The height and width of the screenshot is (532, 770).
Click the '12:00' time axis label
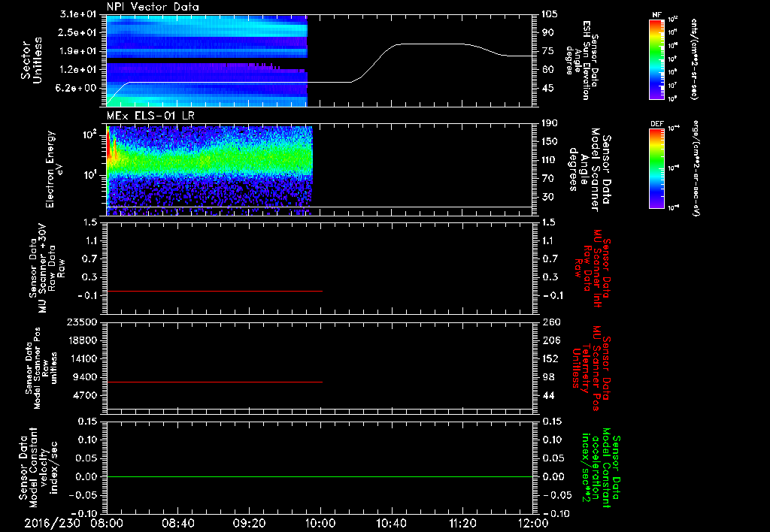coord(533,523)
